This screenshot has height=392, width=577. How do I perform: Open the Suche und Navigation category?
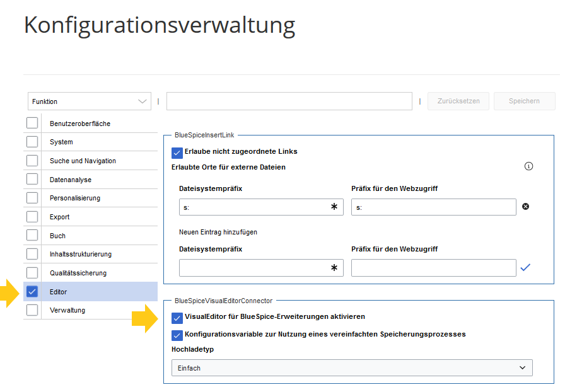(x=83, y=161)
